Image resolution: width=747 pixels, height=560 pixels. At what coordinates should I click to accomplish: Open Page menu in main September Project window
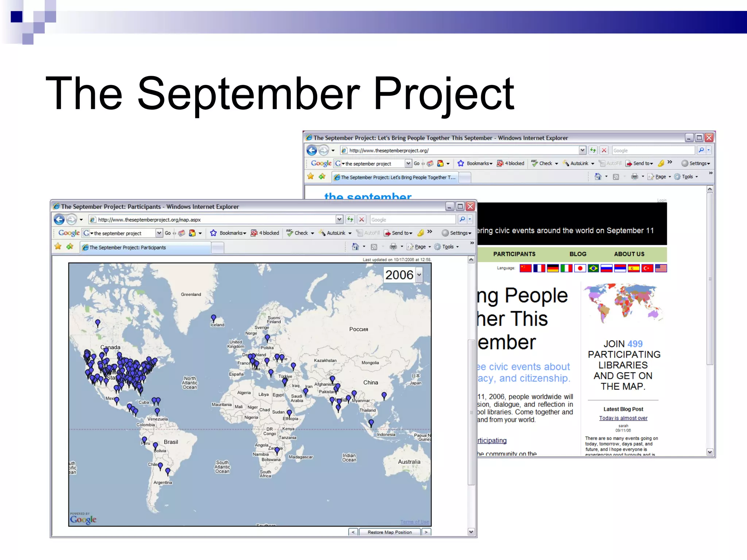(x=659, y=176)
